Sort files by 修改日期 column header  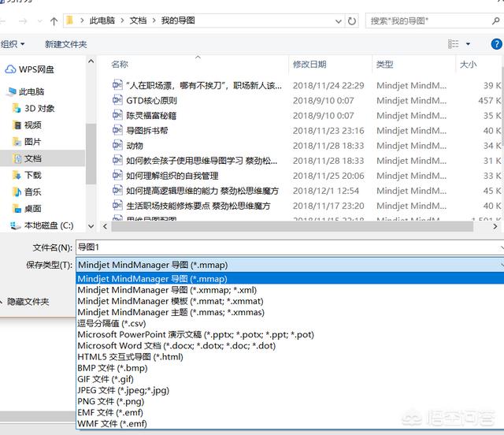(x=309, y=64)
